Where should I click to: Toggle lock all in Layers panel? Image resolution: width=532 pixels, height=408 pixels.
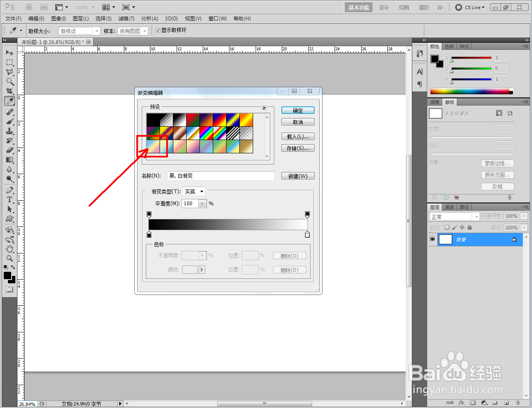[469, 227]
